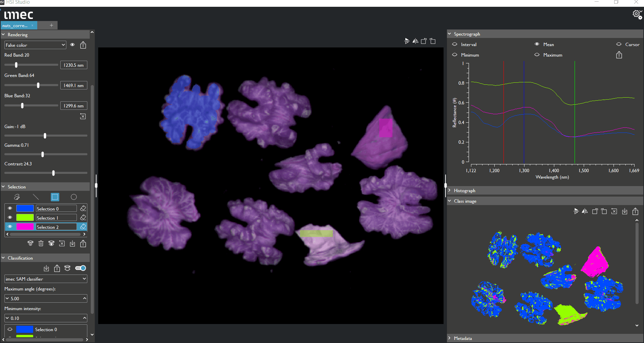Add a new tab with plus button

pyautogui.click(x=51, y=25)
